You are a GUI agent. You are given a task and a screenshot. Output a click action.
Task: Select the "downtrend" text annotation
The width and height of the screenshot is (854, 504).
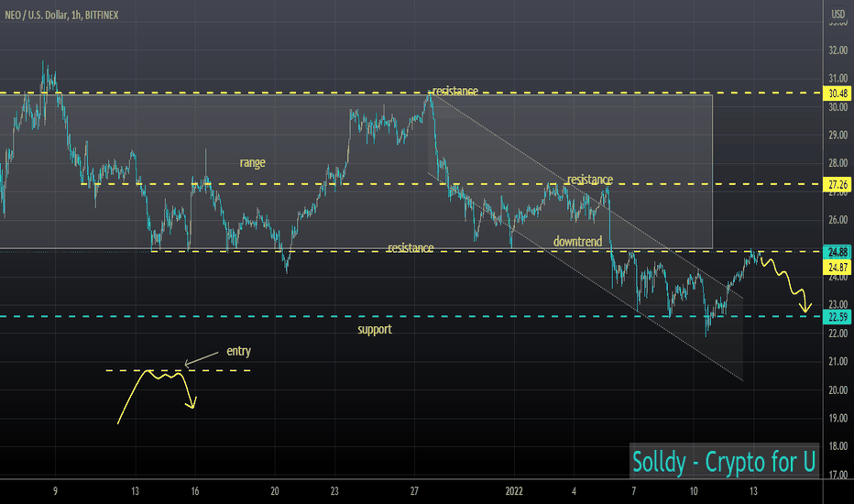[x=578, y=241]
